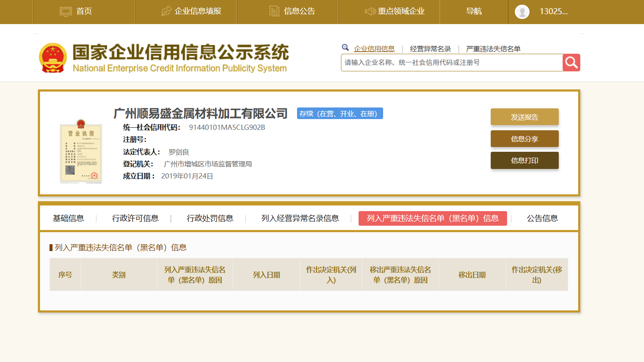Image resolution: width=644 pixels, height=362 pixels.
Task: Switch to the 基础信息 tab
Action: pos(68,218)
